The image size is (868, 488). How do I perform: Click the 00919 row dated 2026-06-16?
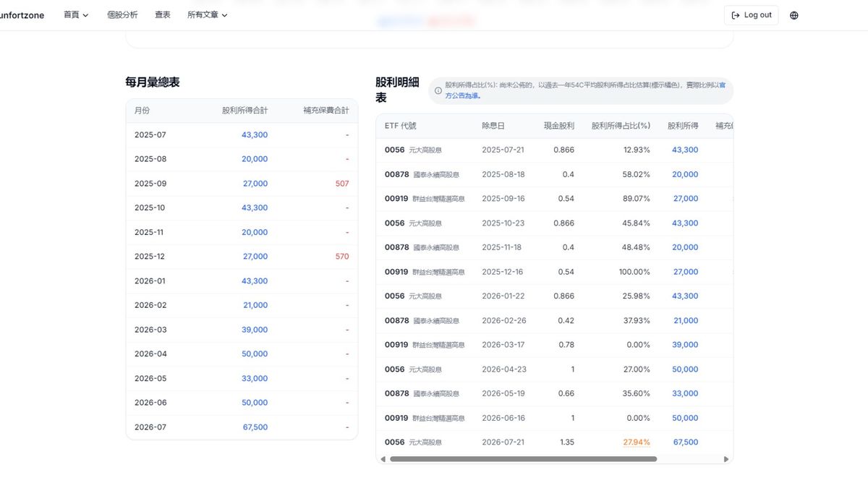(x=554, y=418)
